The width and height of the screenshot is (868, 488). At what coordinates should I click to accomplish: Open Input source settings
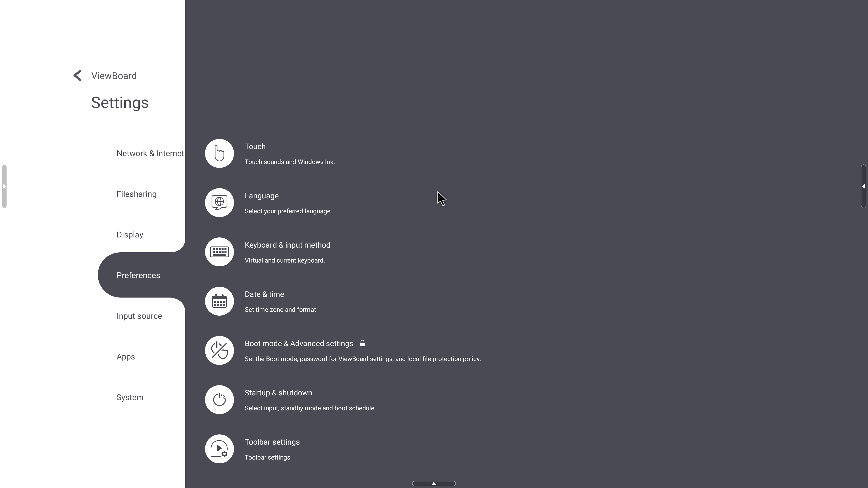[139, 316]
